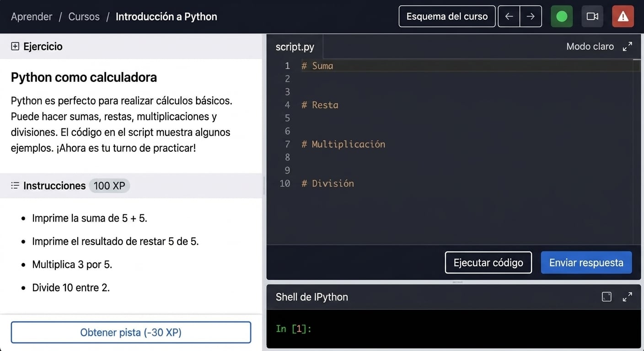Click the green status circle icon
Image resolution: width=644 pixels, height=351 pixels.
point(562,16)
